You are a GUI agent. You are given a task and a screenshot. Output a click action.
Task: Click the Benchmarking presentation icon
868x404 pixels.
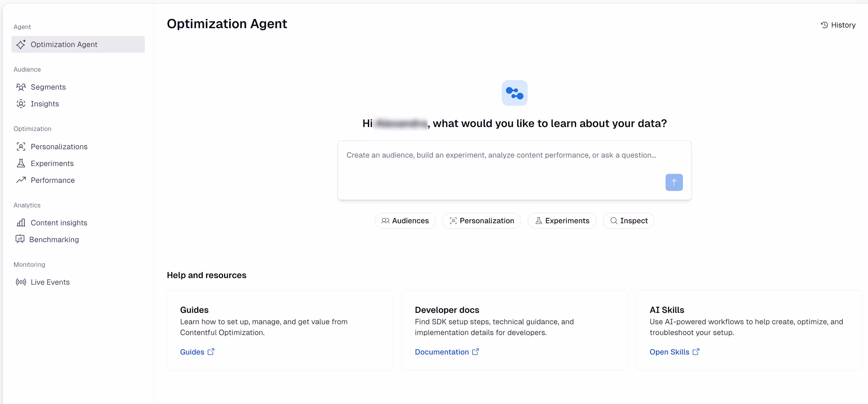[x=20, y=239]
